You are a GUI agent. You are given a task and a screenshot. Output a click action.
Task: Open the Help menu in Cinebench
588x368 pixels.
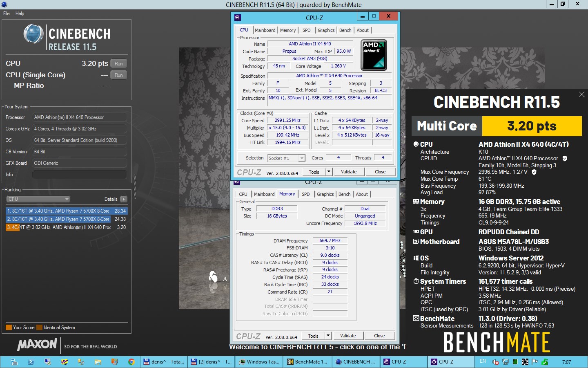tap(20, 13)
